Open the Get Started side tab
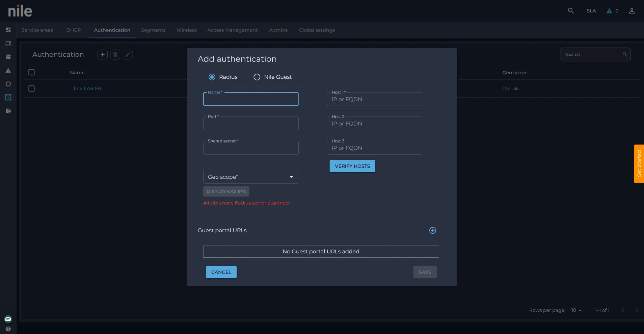Image resolution: width=644 pixels, height=334 pixels. tap(639, 164)
